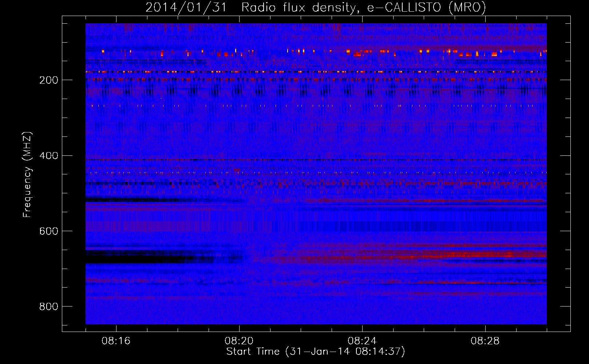Click the 400 frequency tick label
This screenshot has width=589, height=364.
click(49, 156)
